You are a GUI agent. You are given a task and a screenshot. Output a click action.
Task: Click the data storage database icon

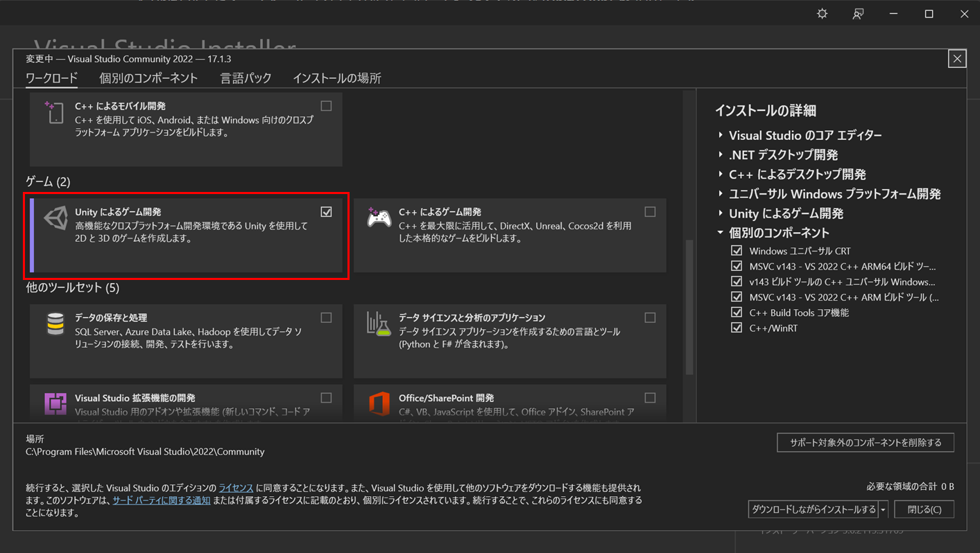pyautogui.click(x=55, y=324)
